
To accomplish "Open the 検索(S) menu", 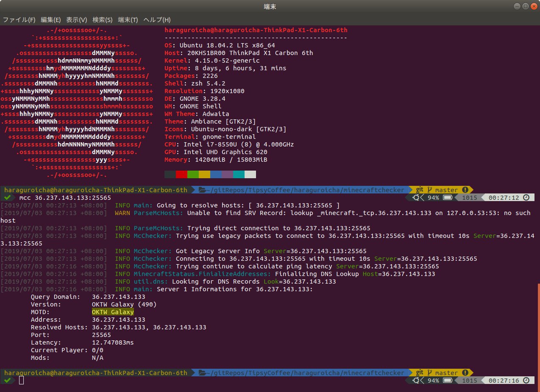I will [103, 20].
